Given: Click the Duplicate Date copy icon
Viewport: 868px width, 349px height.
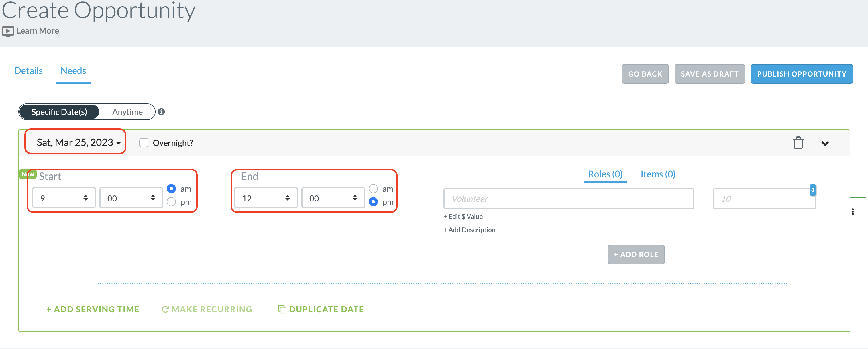Looking at the screenshot, I should 282,309.
